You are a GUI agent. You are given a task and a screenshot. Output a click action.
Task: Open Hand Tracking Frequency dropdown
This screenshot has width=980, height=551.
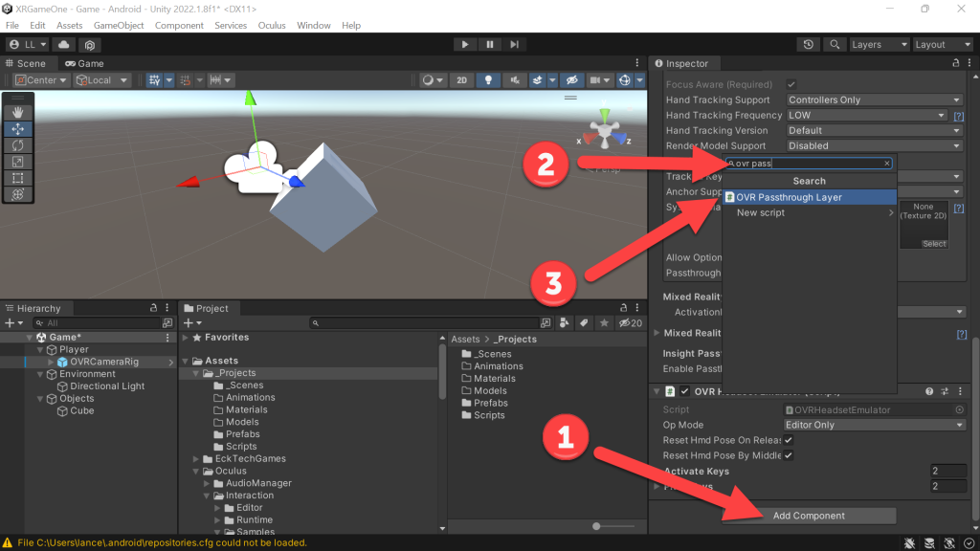click(866, 115)
